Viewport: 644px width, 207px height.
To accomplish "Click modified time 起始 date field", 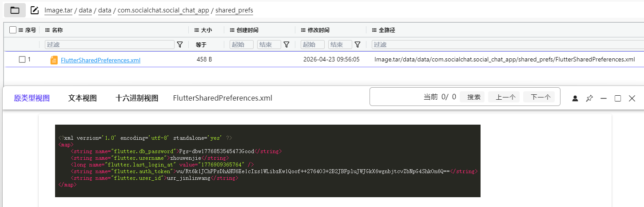I will (x=313, y=45).
